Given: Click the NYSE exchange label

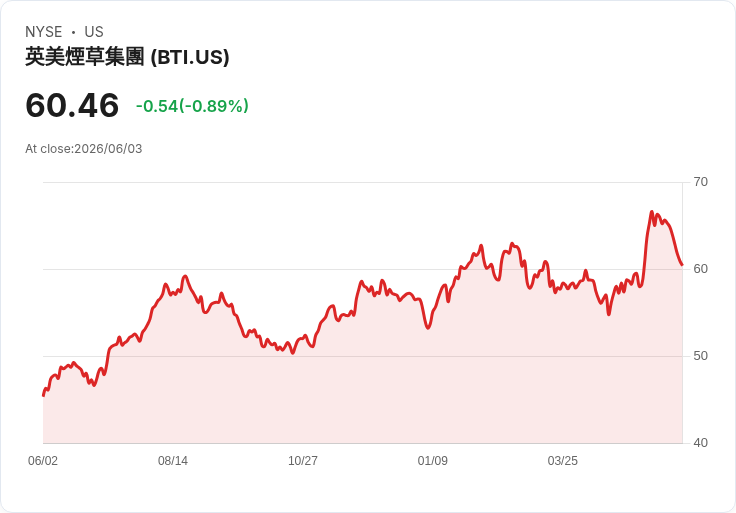Looking at the screenshot, I should [44, 32].
